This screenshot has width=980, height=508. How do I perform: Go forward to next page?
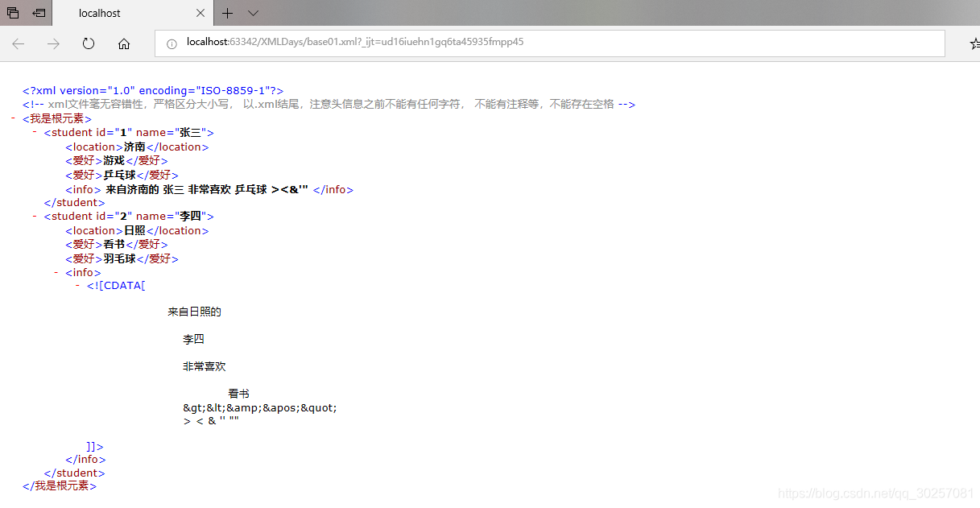coord(53,43)
